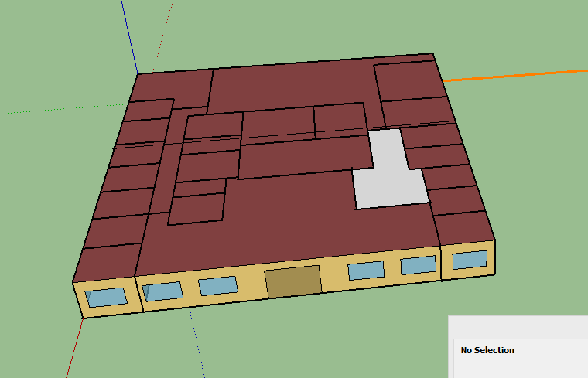
Task: Click the leftmost window on the front wall
Action: (x=106, y=298)
